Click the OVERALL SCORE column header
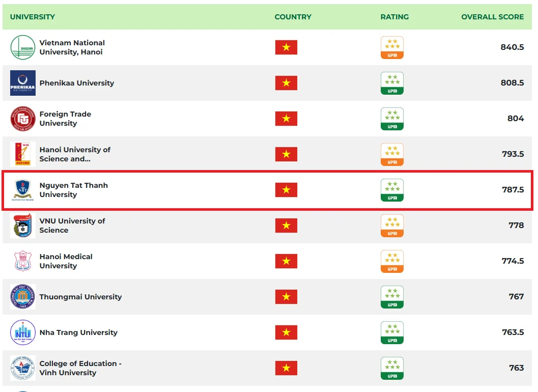Screen dimensions: 538x392 (492, 17)
